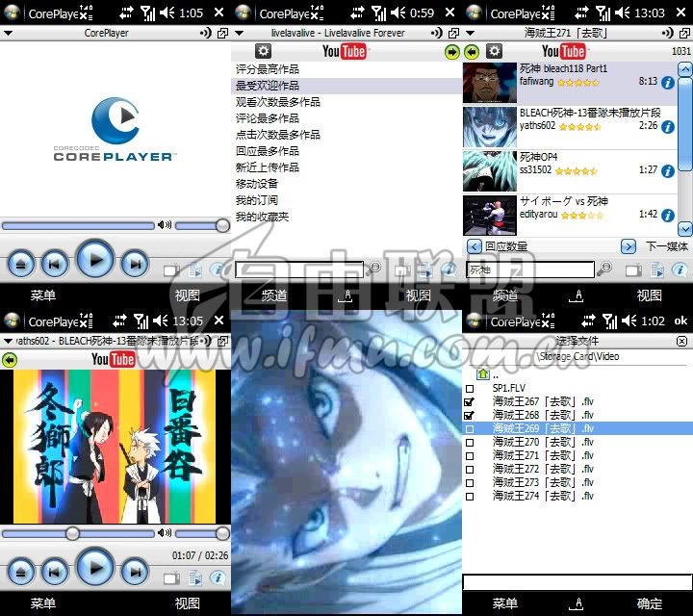Viewport: 693px width, 616px height.
Task: Check the 海贼王273 file checkbox
Action: coord(470,483)
